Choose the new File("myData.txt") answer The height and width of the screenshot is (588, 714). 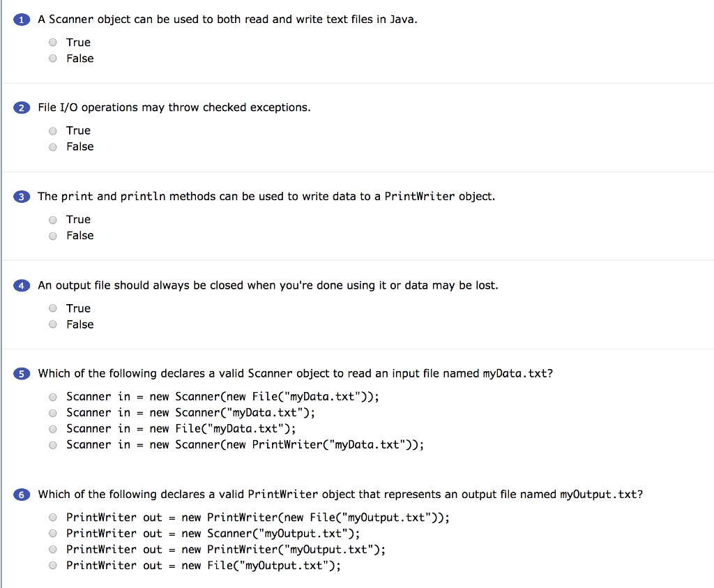(52, 428)
